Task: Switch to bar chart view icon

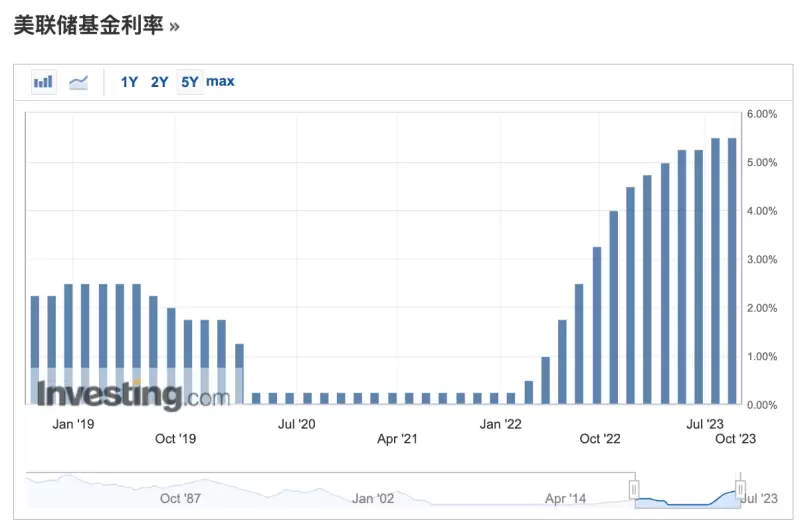Action: click(43, 82)
